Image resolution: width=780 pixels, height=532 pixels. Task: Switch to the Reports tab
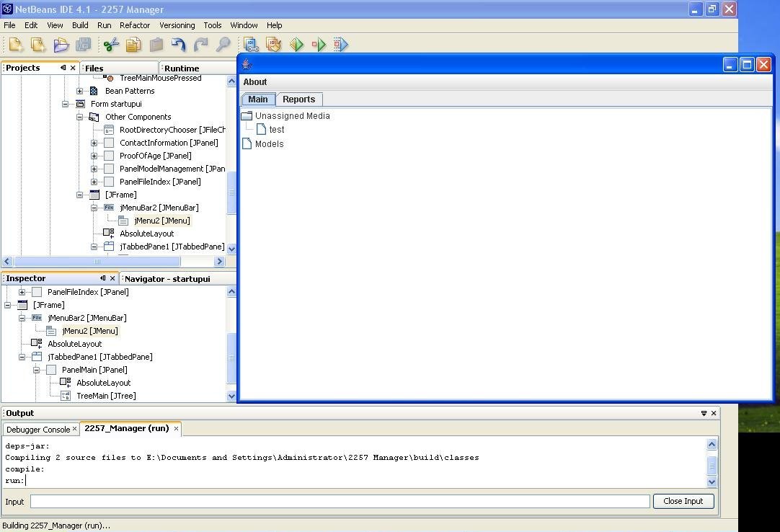(x=298, y=99)
